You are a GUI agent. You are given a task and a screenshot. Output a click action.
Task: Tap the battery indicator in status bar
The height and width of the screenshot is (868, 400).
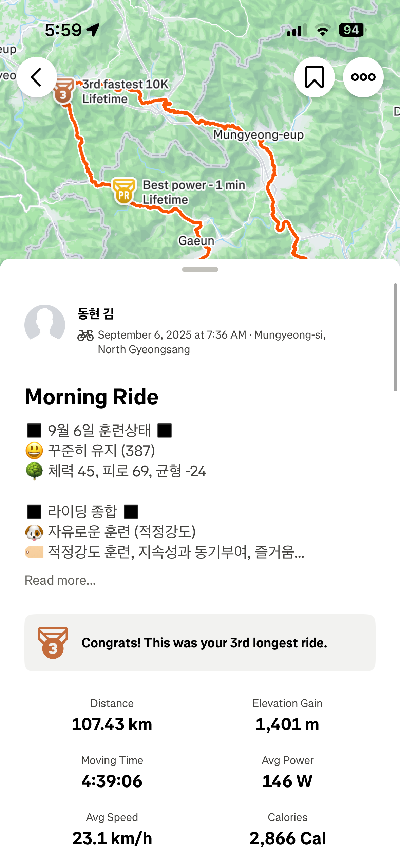(x=352, y=30)
